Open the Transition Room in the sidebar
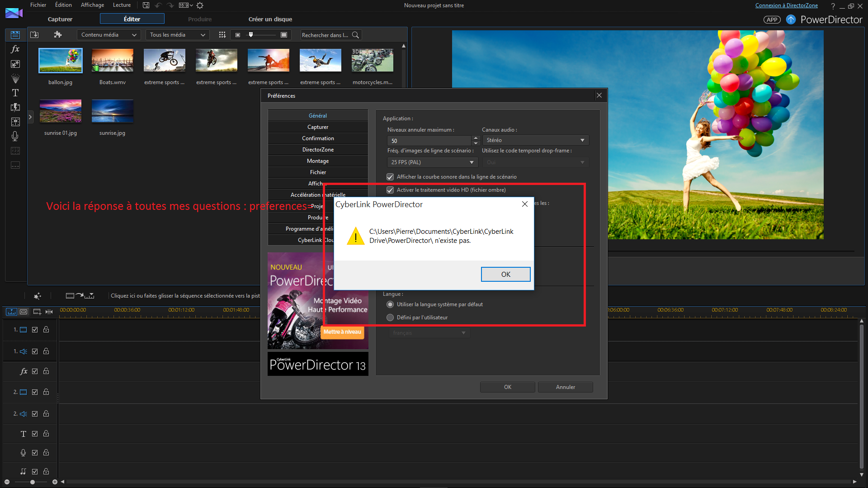Screen dimensions: 868x488 point(15,107)
